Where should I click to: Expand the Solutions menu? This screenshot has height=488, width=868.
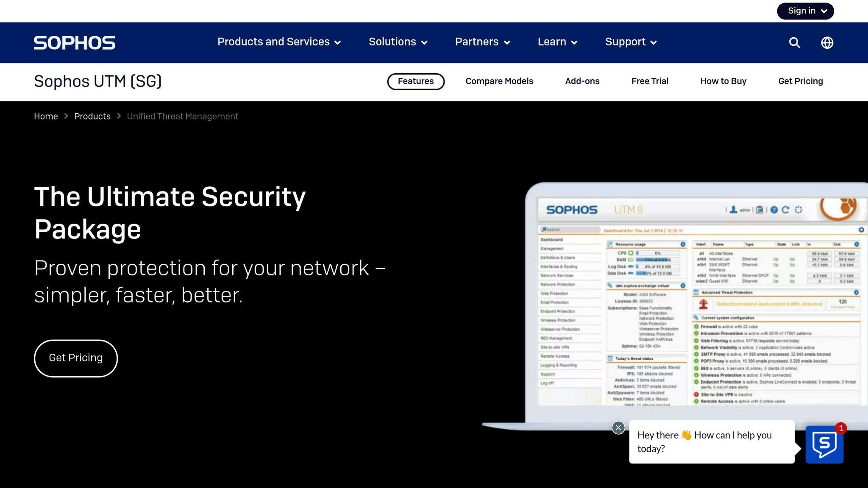(x=398, y=42)
